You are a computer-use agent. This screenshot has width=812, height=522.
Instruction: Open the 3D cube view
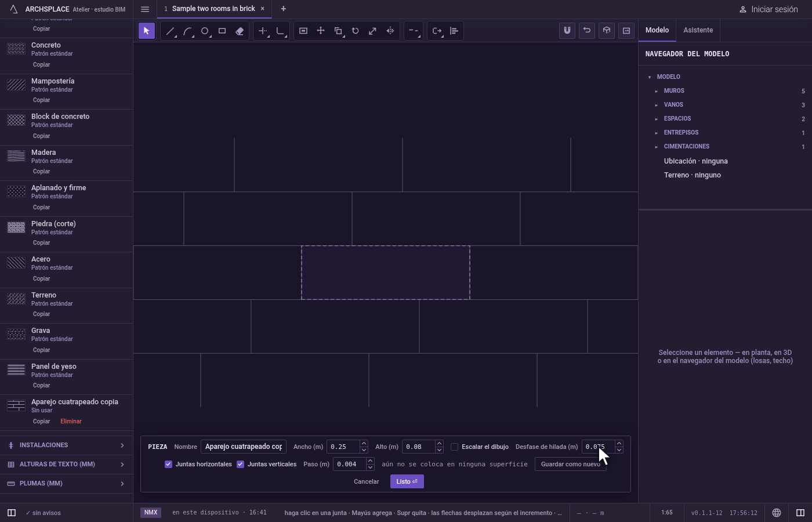click(x=607, y=31)
